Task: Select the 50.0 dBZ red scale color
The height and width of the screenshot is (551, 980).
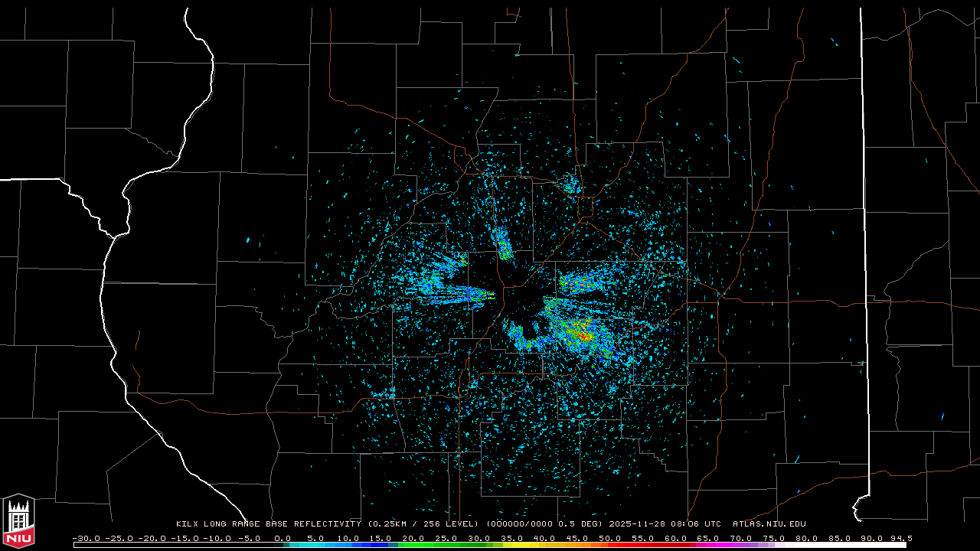Action: point(609,545)
